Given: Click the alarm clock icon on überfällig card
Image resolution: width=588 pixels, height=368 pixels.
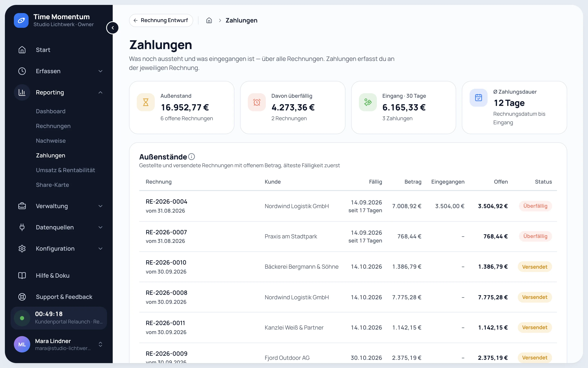Looking at the screenshot, I should [257, 102].
